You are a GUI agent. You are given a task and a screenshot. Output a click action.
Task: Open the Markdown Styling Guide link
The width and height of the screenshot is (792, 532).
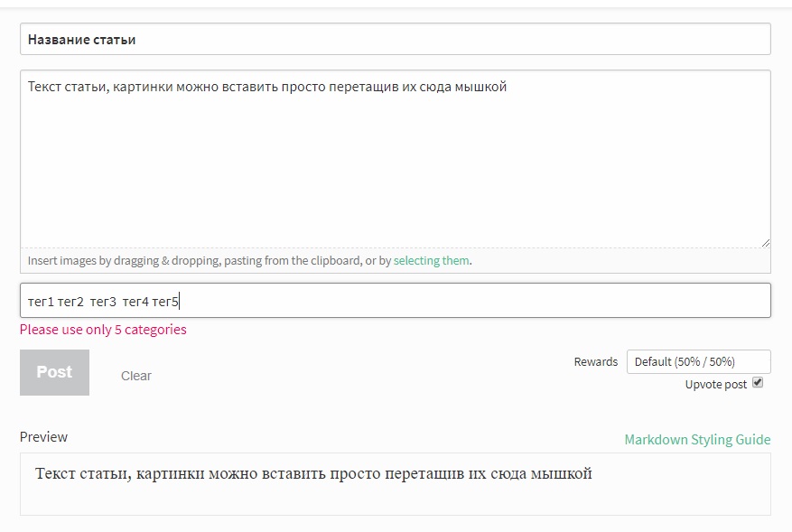697,440
